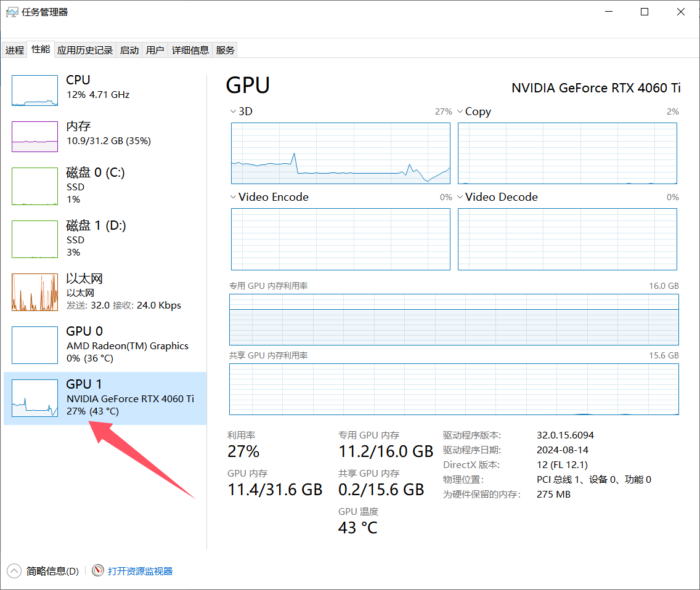Go to the 启动 tab
Screen dimensions: 700x590
pyautogui.click(x=129, y=50)
